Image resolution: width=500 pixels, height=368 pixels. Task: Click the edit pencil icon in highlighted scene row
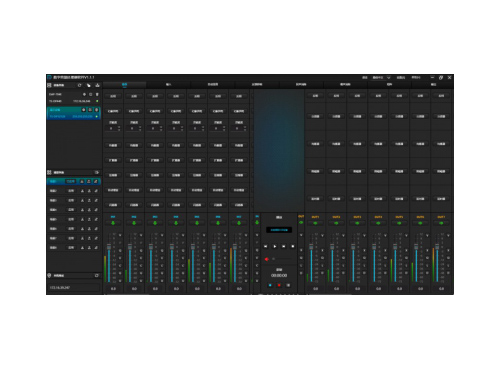(96, 181)
